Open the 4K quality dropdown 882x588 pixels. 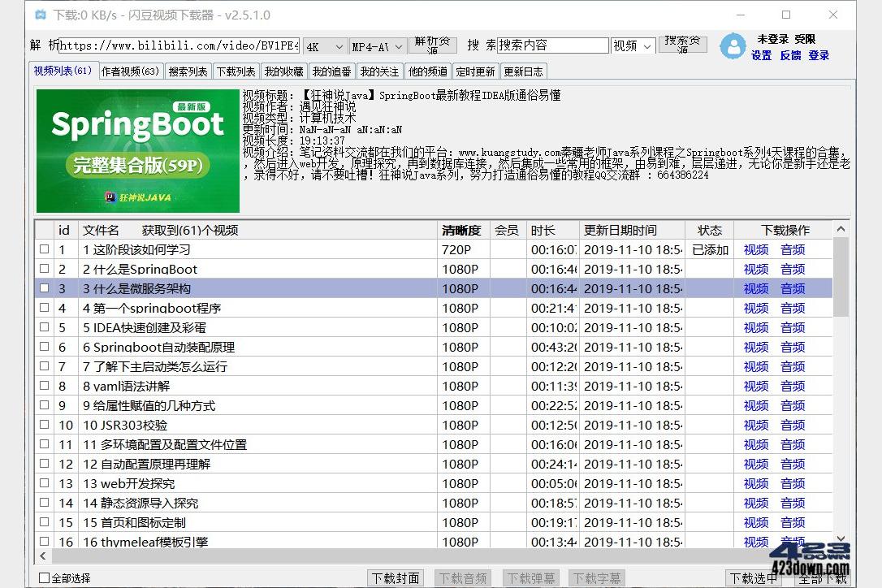[x=325, y=47]
